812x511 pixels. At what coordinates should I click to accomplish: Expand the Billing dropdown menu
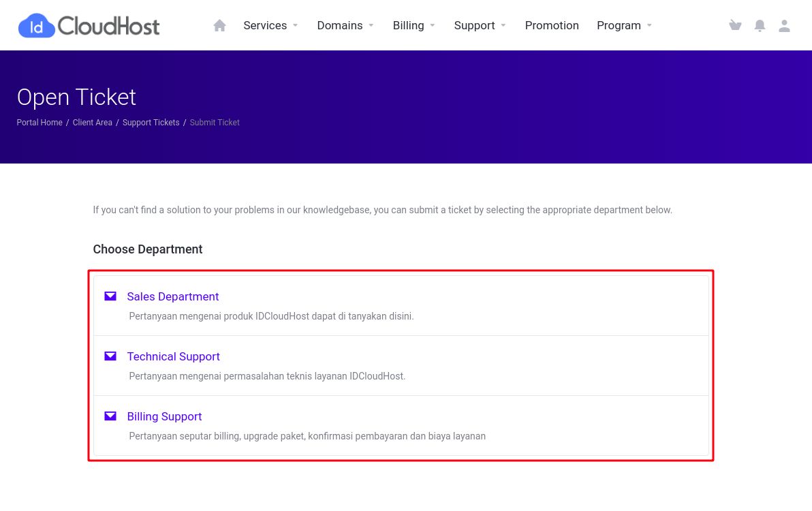tap(409, 25)
